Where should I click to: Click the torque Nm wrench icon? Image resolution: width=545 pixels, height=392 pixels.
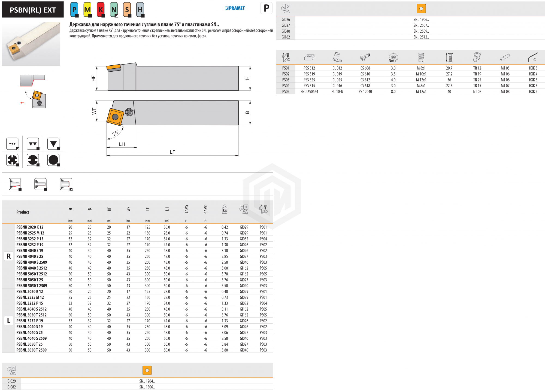[x=393, y=57]
